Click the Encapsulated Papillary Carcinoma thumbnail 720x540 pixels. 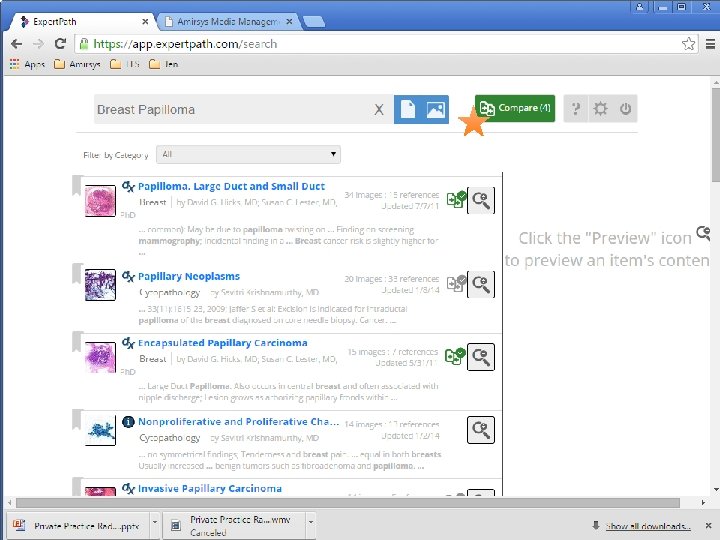coord(100,357)
